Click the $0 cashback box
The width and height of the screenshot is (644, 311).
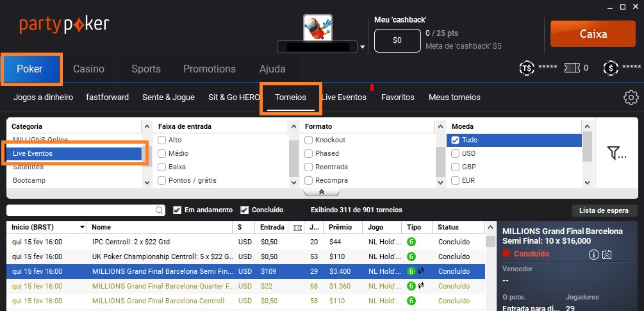coord(397,40)
